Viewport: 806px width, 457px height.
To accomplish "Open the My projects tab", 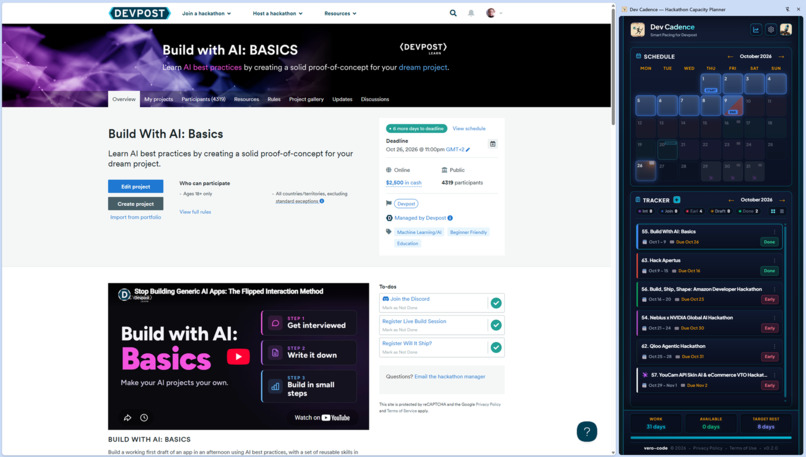I will tap(158, 99).
